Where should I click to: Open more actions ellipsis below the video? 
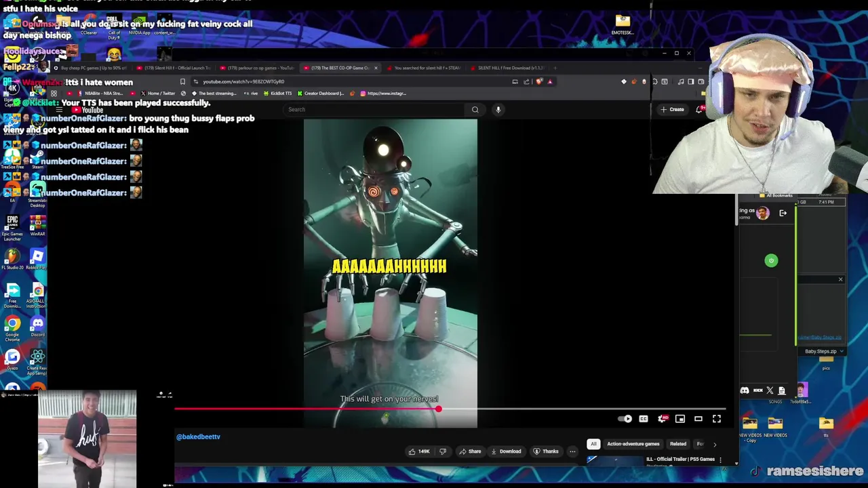click(572, 451)
